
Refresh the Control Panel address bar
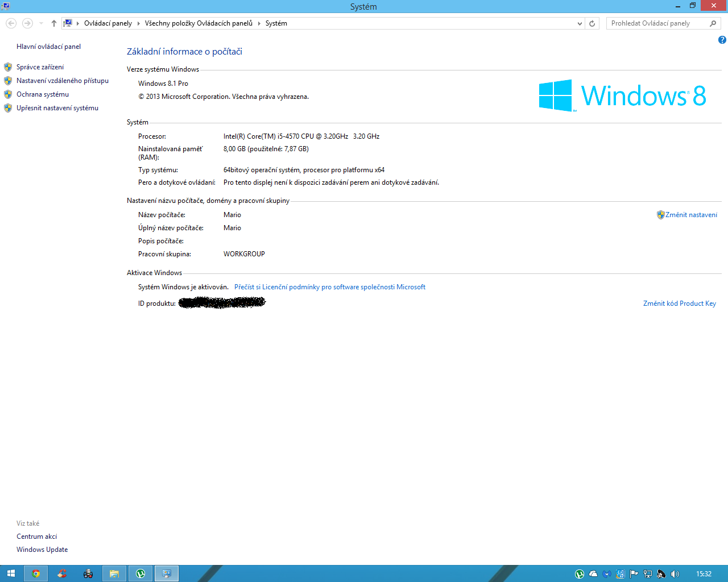click(x=592, y=23)
